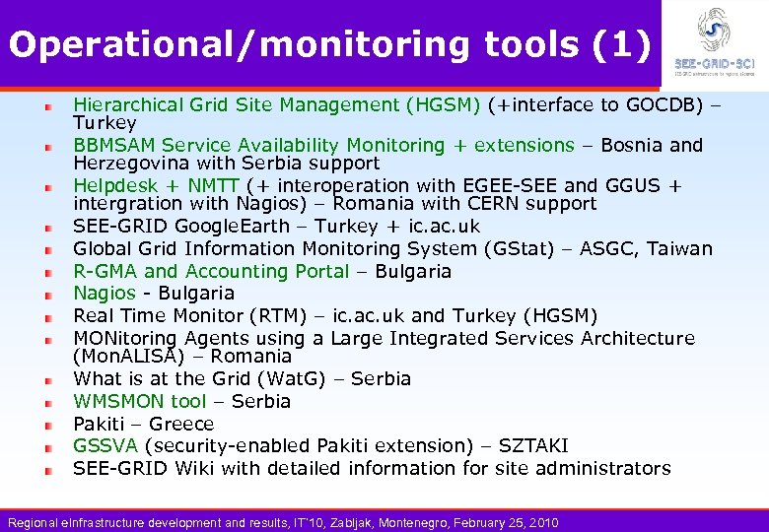
Task: Click the red bullet beside 'WMSMON tool'
Action: point(48,403)
